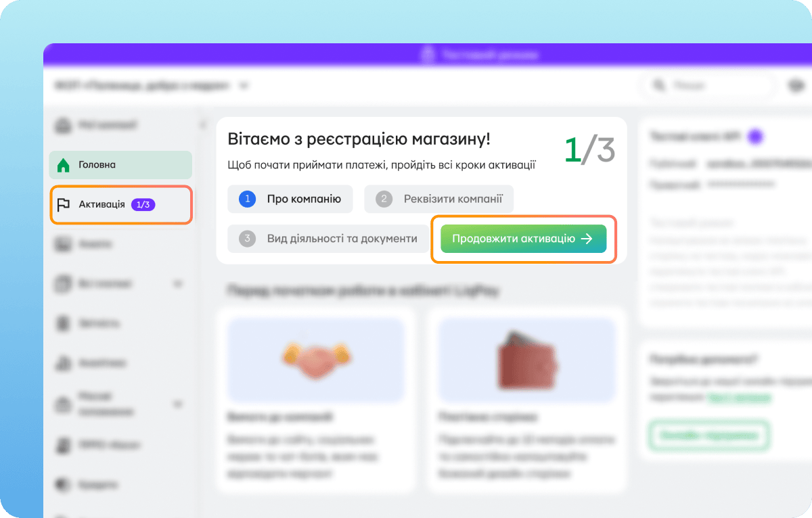Click the grey step 3 circle
The image size is (812, 518).
coord(248,239)
